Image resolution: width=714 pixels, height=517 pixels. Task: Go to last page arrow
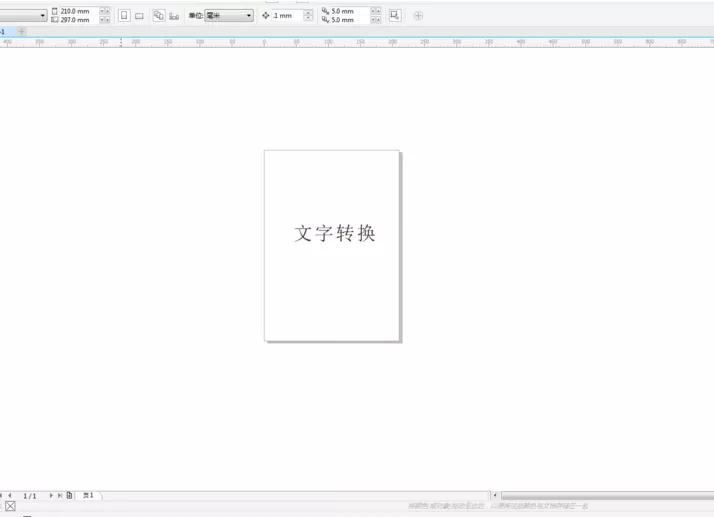tap(60, 495)
